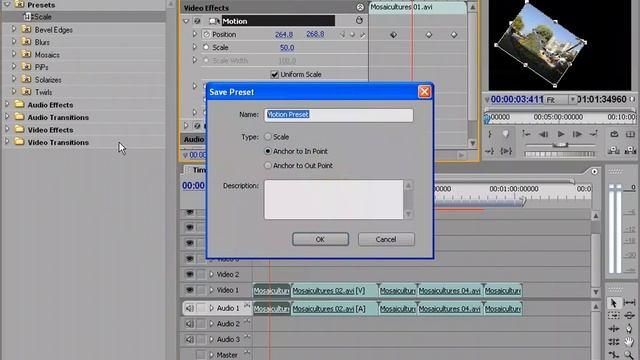Toggle the Scale animation stopwatch
Screen dimensions: 640x360
pos(206,47)
